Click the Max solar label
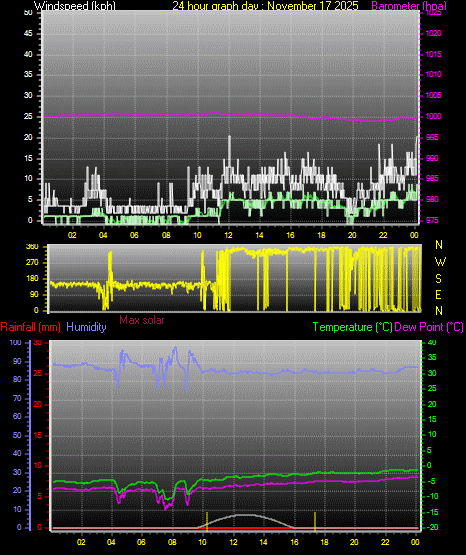466x555 pixels. tap(142, 320)
